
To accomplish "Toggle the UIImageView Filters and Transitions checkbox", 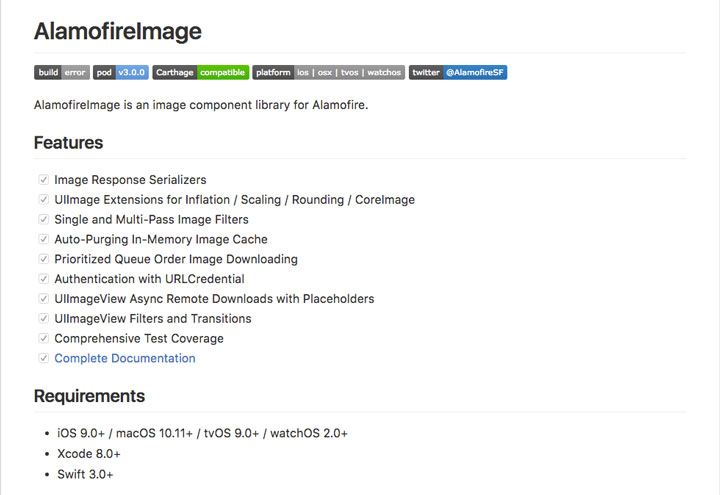I will pyautogui.click(x=44, y=318).
